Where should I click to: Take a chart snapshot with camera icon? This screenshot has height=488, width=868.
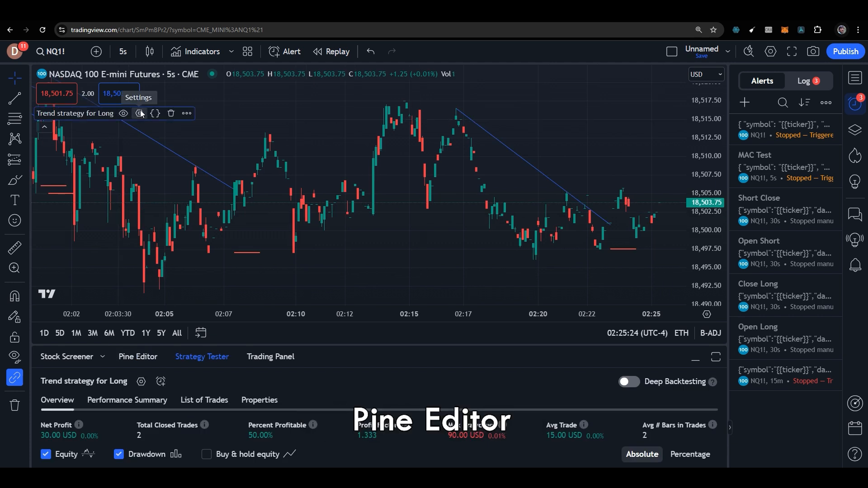point(813,52)
